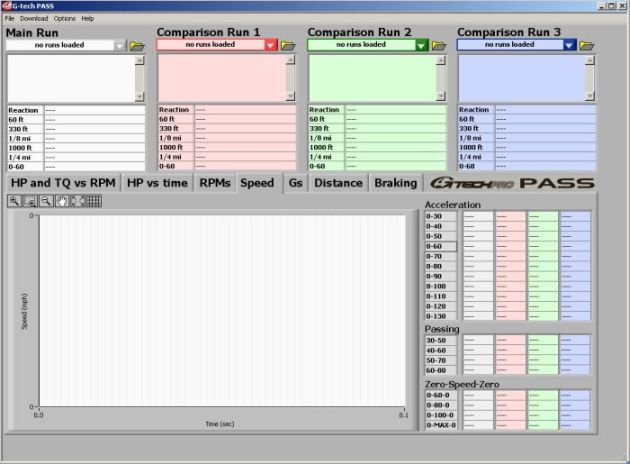This screenshot has height=464, width=630.
Task: Switch to HP and TQ vs RPM tab
Action: coord(62,183)
